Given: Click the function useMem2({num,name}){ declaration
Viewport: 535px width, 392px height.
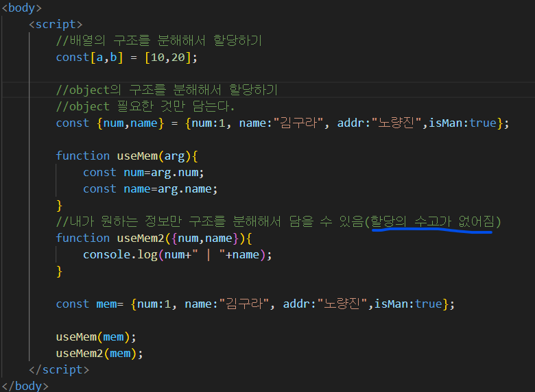Looking at the screenshot, I should 154,238.
